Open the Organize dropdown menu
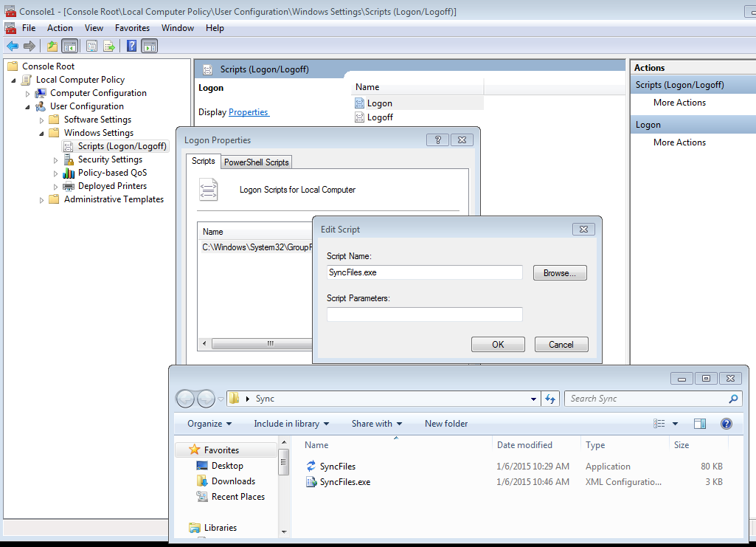The image size is (756, 547). point(209,424)
